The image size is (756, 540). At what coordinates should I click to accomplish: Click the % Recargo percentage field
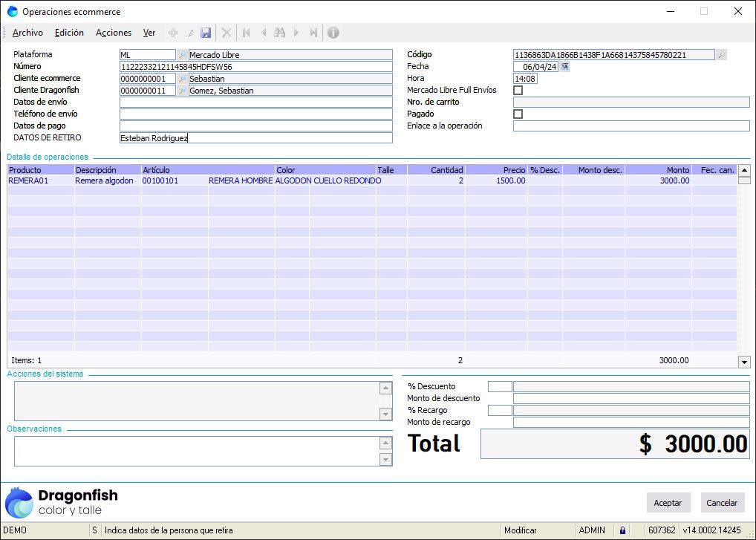pos(500,410)
